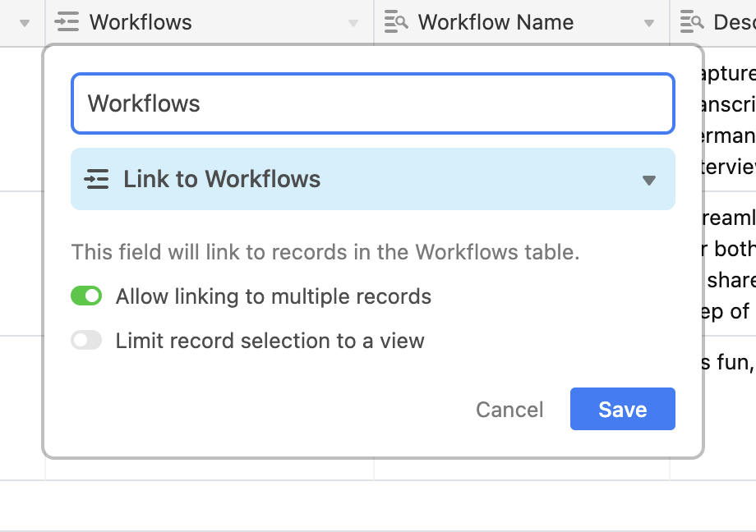This screenshot has width=756, height=532.
Task: Focus the field name input containing Workflows
Action: pos(373,103)
